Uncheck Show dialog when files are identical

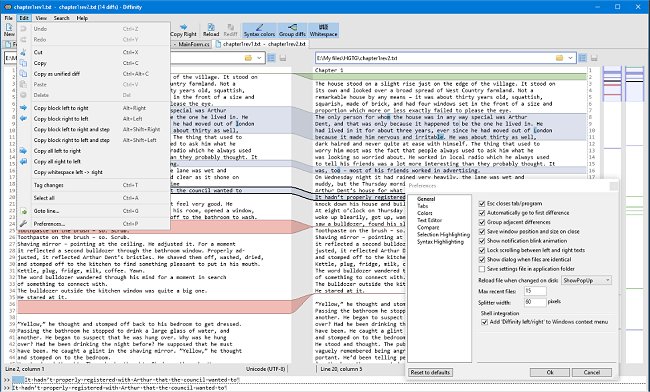(x=482, y=260)
